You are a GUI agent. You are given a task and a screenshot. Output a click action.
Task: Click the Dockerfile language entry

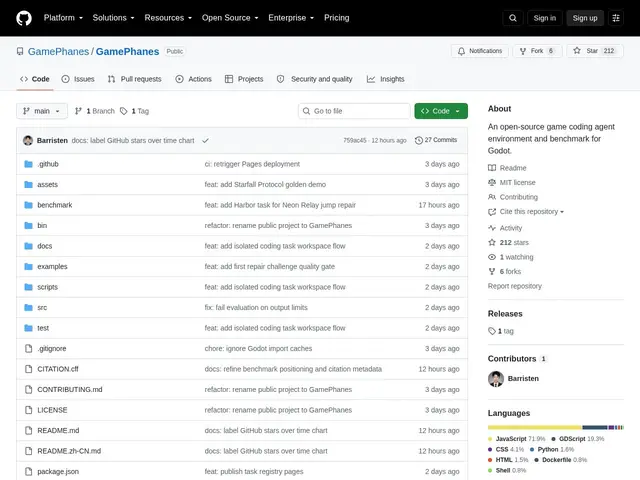pos(560,460)
